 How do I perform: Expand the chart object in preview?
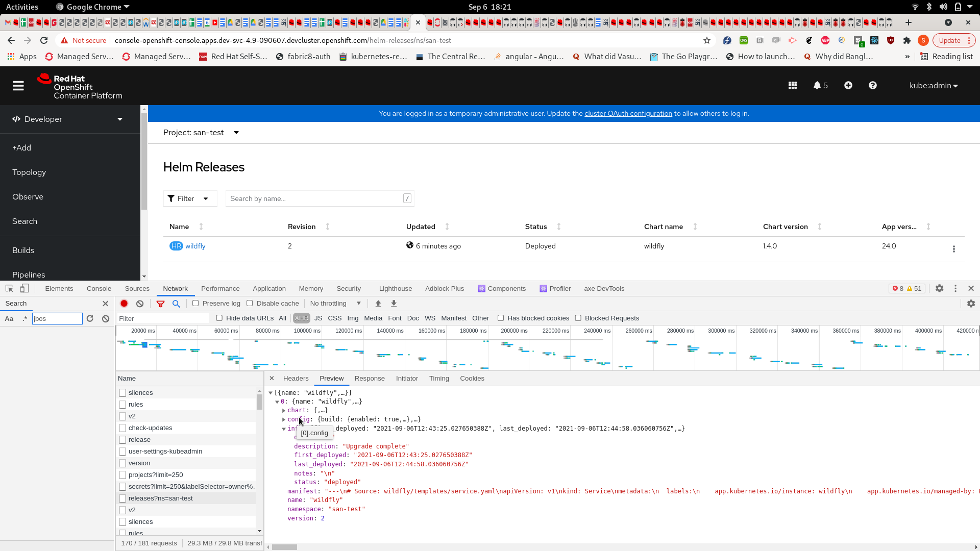coord(284,411)
